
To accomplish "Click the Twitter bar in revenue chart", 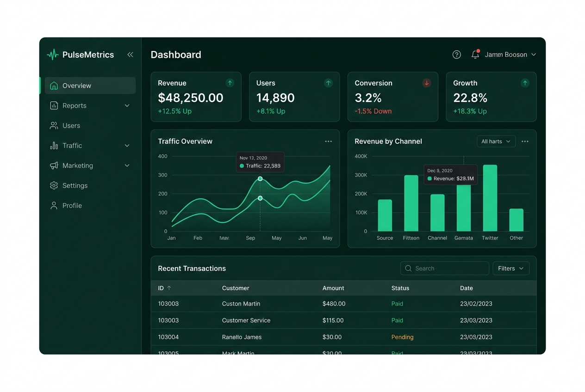I will click(490, 198).
